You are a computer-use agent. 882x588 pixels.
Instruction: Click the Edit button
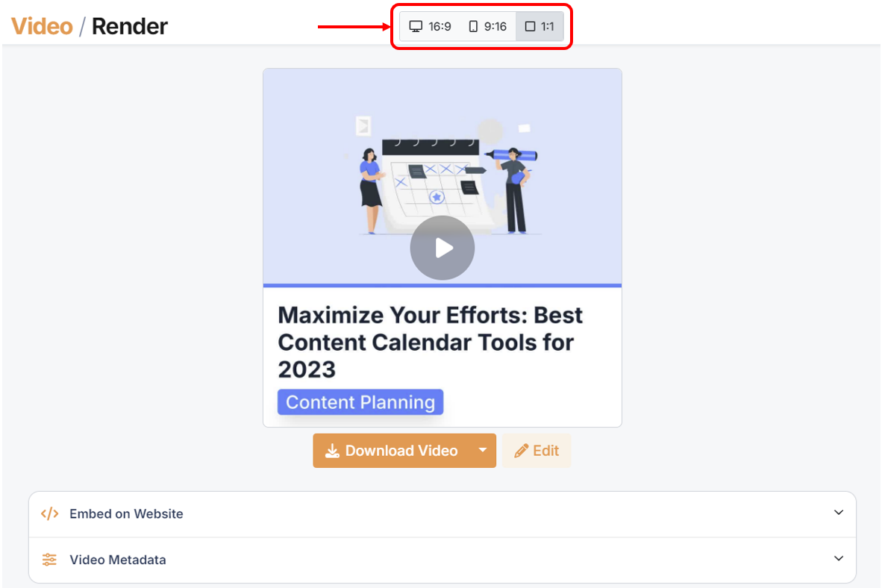[537, 450]
